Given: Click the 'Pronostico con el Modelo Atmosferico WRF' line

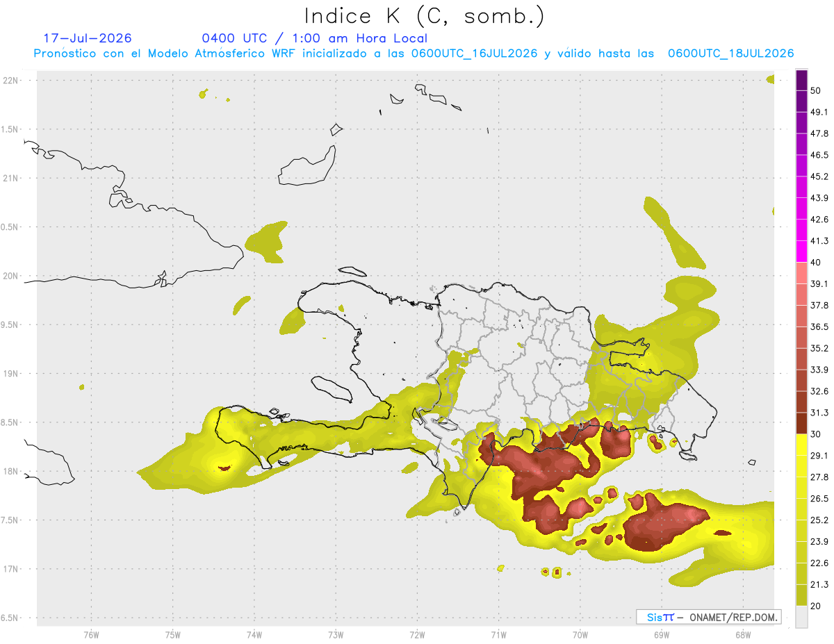Looking at the screenshot, I should tap(414, 53).
